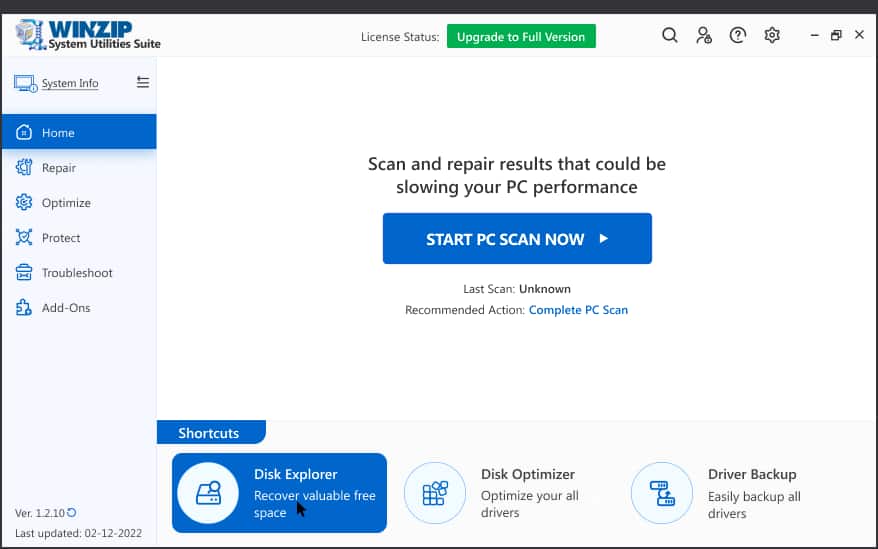Follow the Complete PC Scan link
The image size is (878, 549).
pos(578,310)
